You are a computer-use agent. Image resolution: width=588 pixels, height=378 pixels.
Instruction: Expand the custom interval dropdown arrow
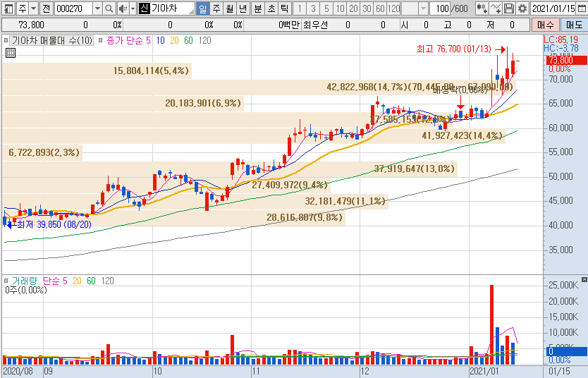point(423,8)
